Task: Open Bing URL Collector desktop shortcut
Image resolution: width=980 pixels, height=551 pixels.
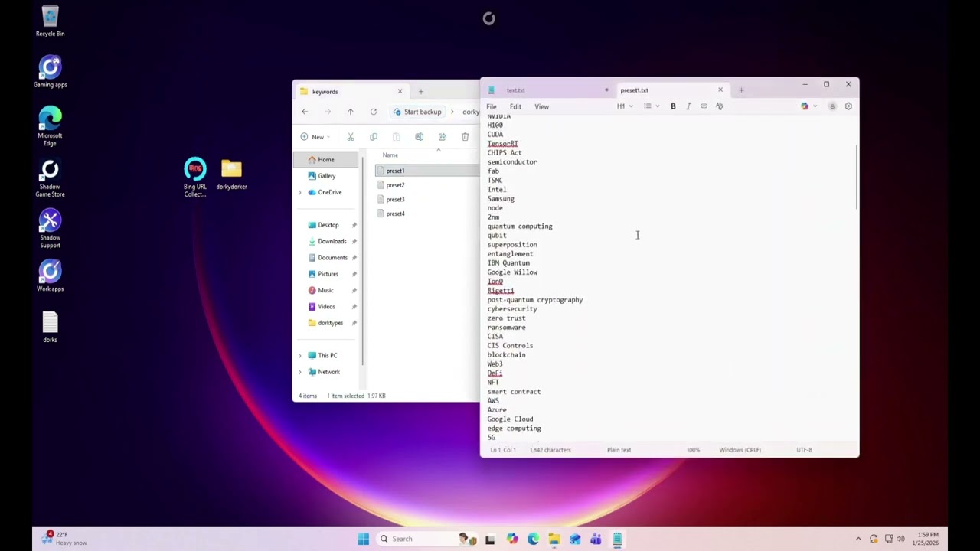Action: pyautogui.click(x=195, y=178)
